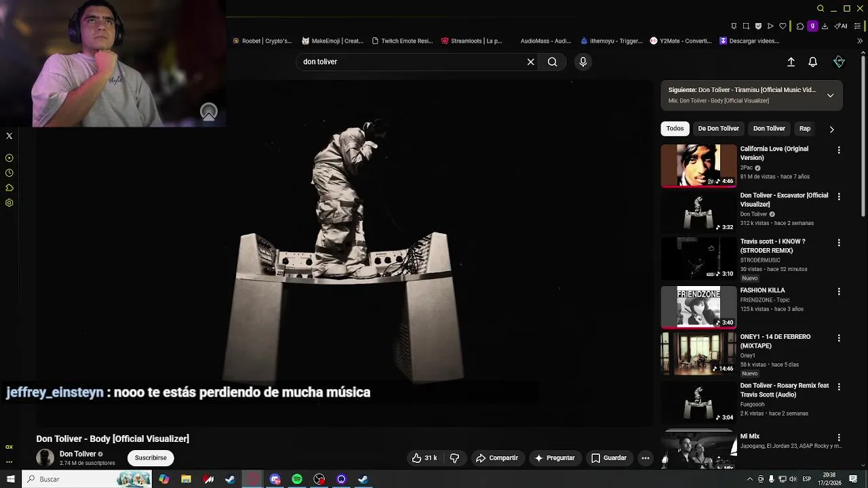Select the Don Toliver filter chip
868x488 pixels.
pyautogui.click(x=769, y=129)
